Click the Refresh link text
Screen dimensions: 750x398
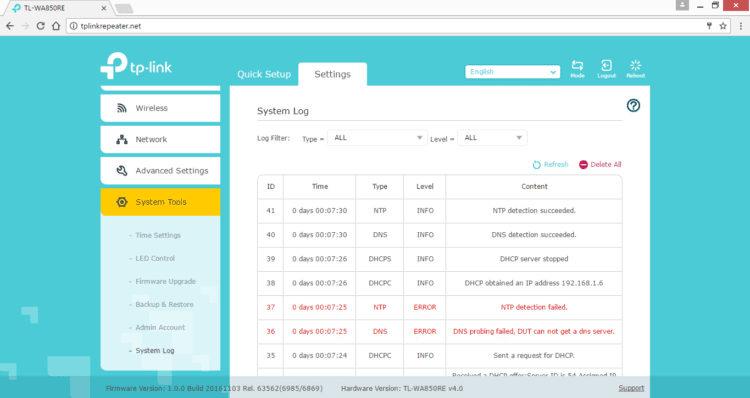(556, 165)
